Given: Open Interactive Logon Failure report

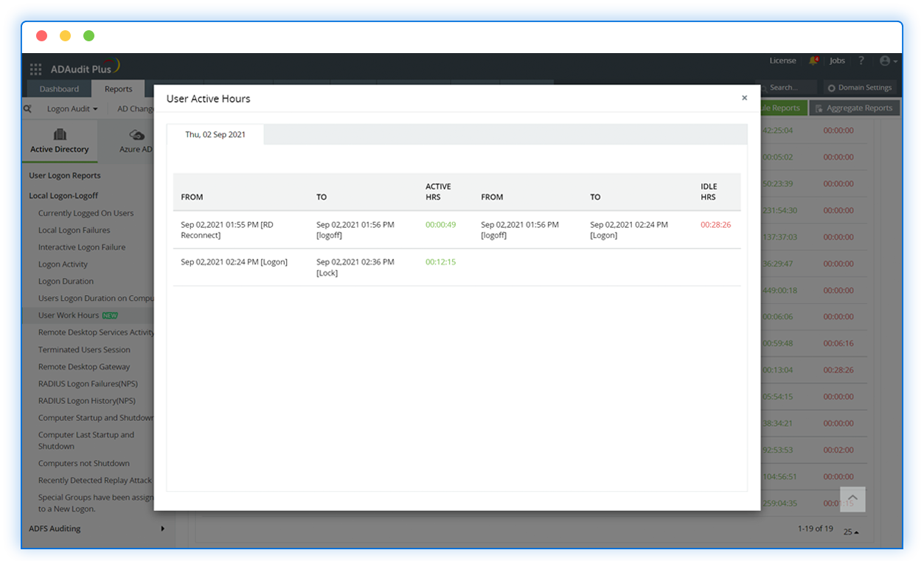Looking at the screenshot, I should [82, 247].
